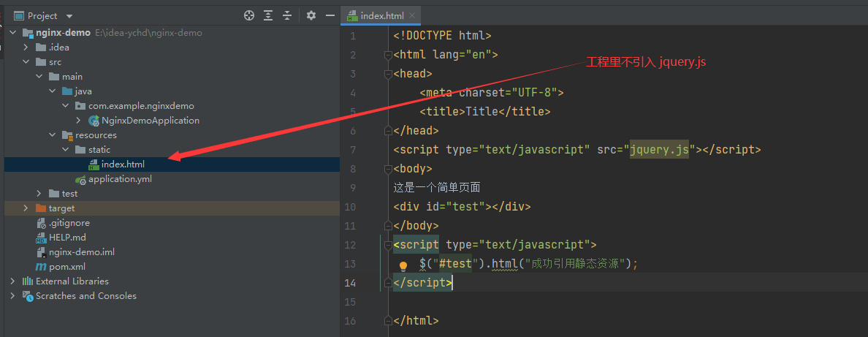Image resolution: width=868 pixels, height=337 pixels.
Task: Fold the body block at line 8
Action: (x=388, y=168)
